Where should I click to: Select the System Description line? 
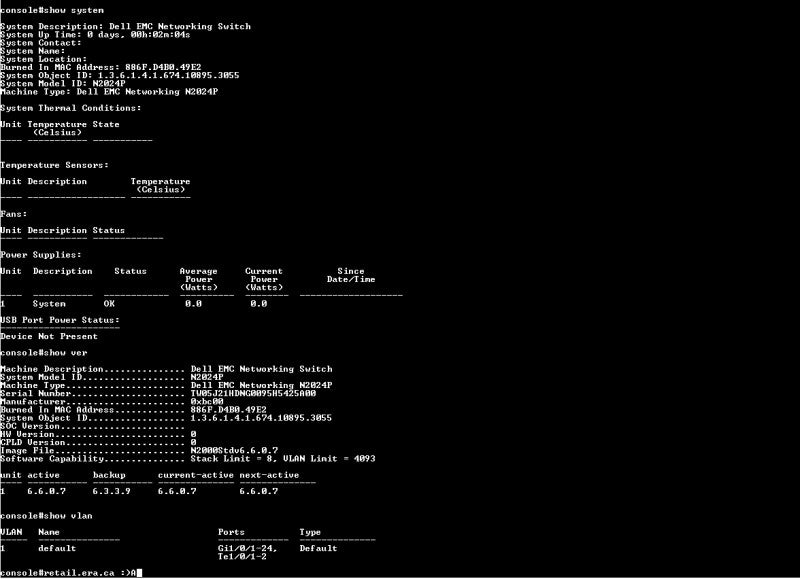126,27
